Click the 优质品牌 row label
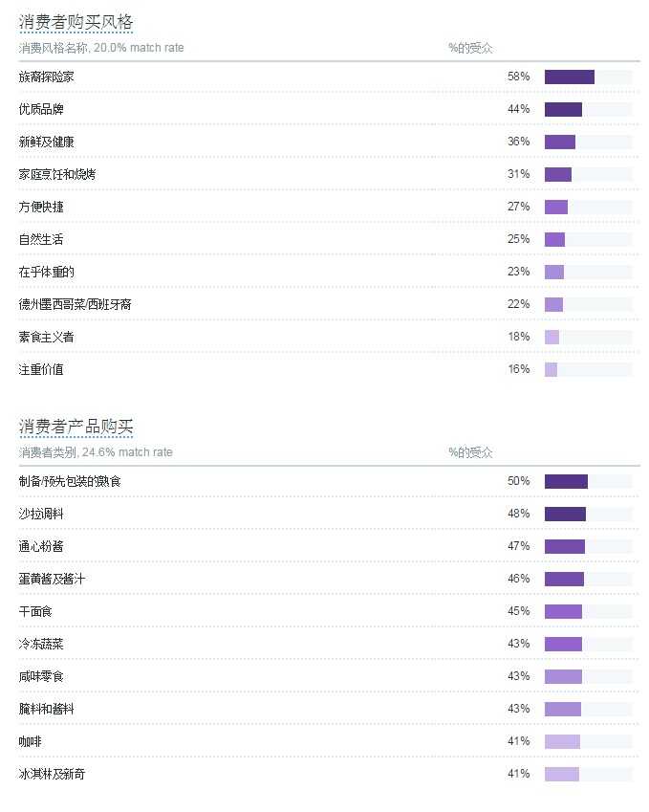Viewport: 649px width, 812px height. [x=40, y=109]
